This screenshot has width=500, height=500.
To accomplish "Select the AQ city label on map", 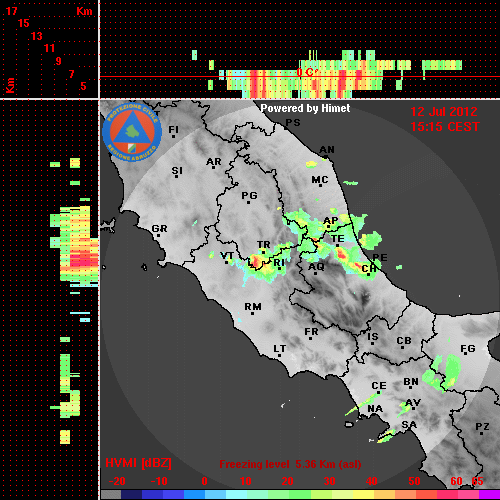I will (x=316, y=266).
